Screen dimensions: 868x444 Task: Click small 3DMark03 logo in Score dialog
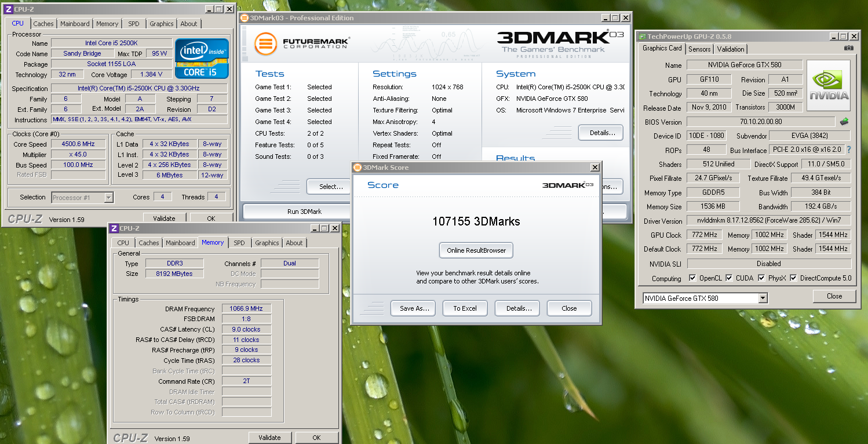(567, 185)
